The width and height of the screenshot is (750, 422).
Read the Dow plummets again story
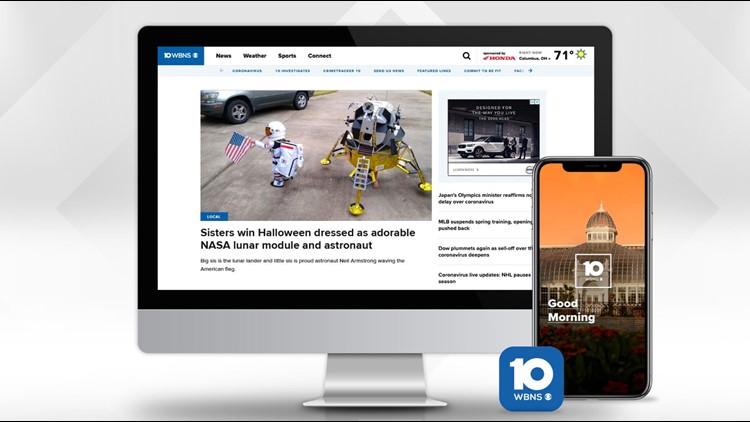click(x=485, y=251)
